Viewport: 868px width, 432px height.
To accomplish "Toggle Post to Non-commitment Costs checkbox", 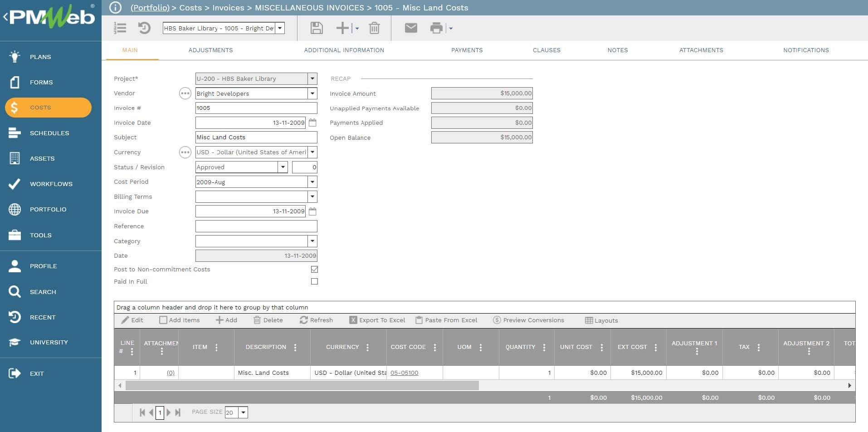I will [x=314, y=269].
